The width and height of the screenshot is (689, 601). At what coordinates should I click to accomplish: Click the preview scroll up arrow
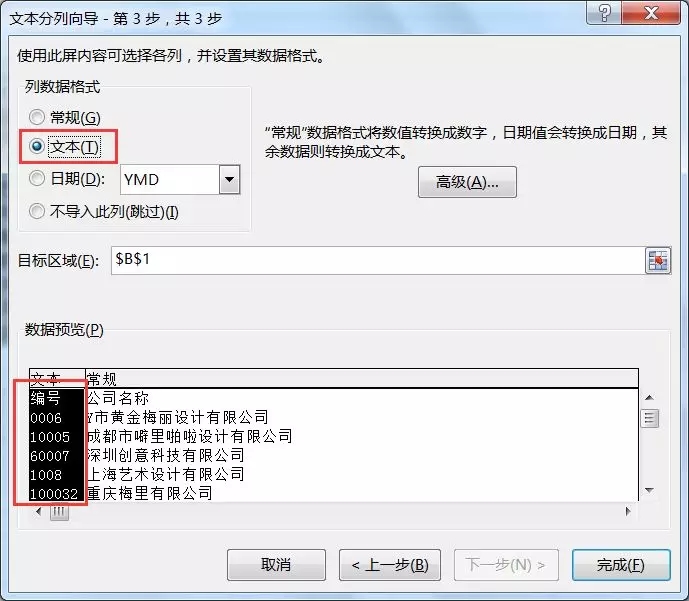coord(649,398)
